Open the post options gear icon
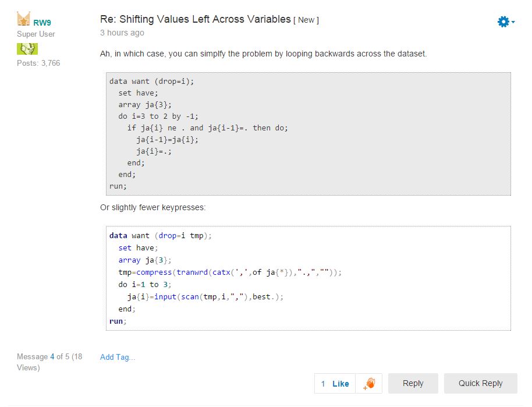This screenshot has width=532, height=407. (x=501, y=20)
